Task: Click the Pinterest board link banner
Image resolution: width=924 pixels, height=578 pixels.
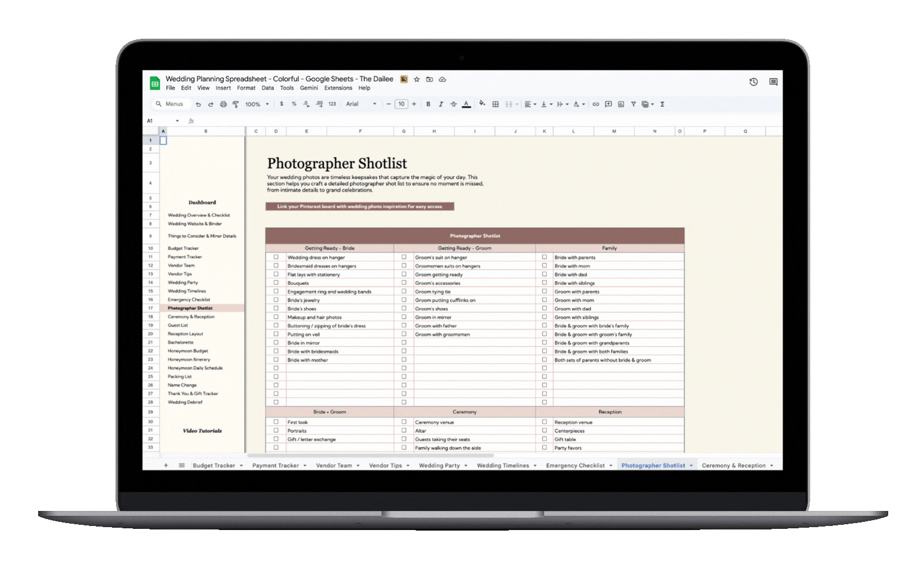Action: coord(360,206)
